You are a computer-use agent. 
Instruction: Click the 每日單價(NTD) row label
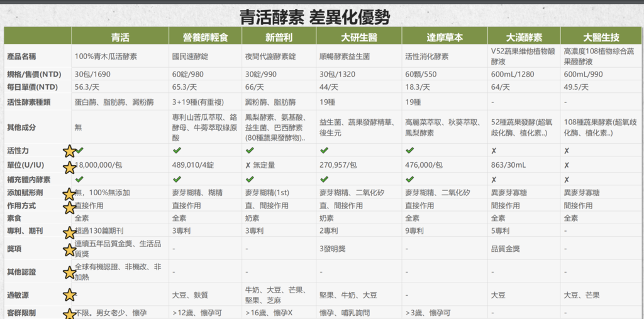point(33,87)
